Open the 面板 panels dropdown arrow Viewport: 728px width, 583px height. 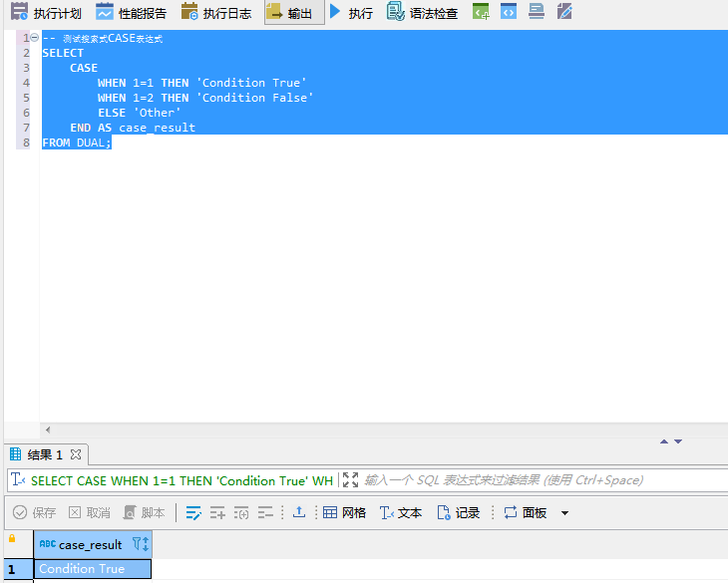[x=564, y=513]
